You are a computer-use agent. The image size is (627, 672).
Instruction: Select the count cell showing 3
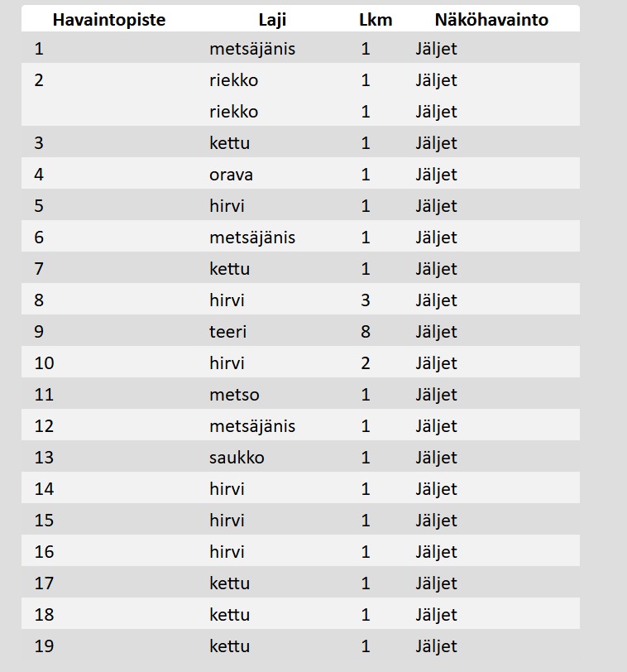[x=366, y=300]
